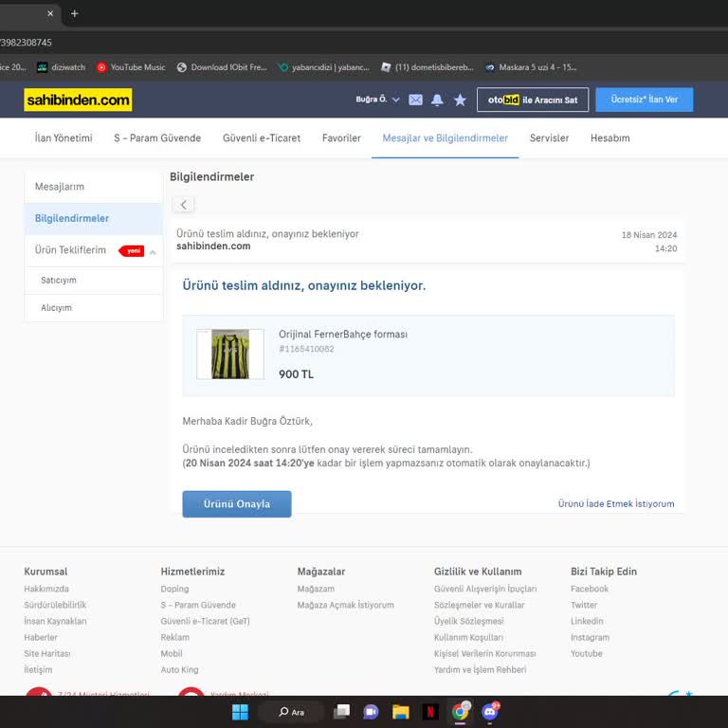Go back using the left chevron button
This screenshot has width=728, height=728.
point(184,205)
